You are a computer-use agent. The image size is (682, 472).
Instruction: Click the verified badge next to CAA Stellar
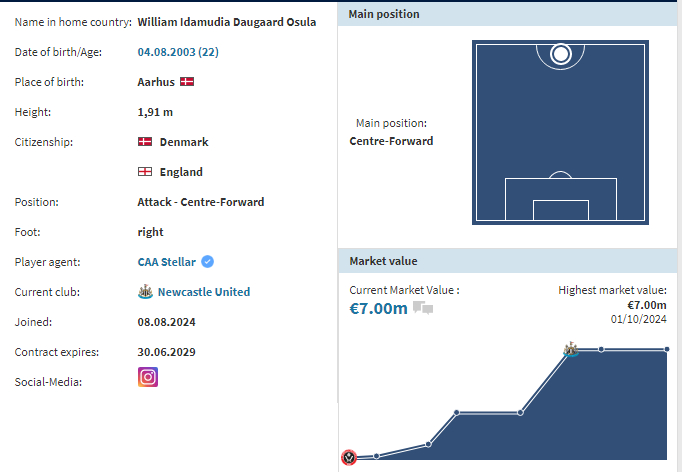pyautogui.click(x=207, y=262)
